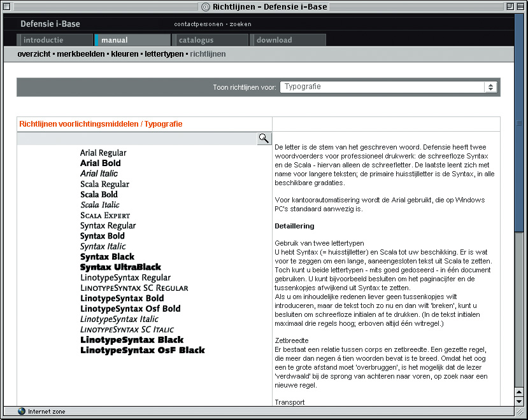Screen dimensions: 528x420
Task: Click the window collapse box in title bar
Action: [x=520, y=6]
